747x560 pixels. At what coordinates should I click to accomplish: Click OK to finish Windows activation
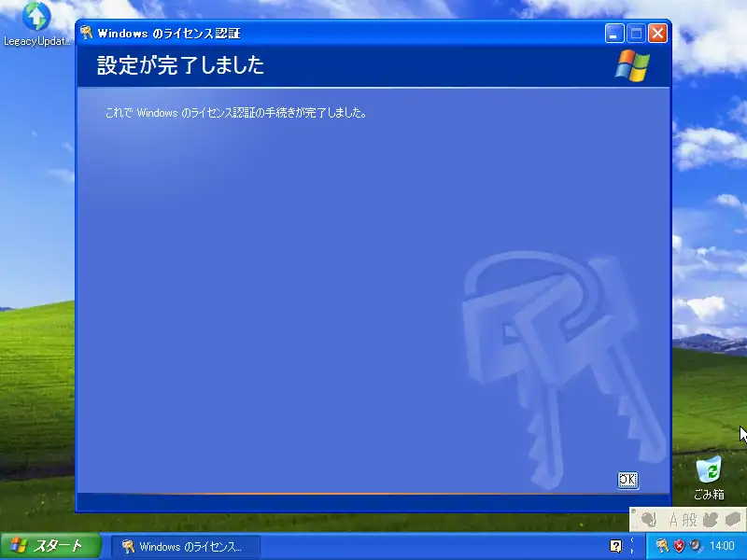627,480
